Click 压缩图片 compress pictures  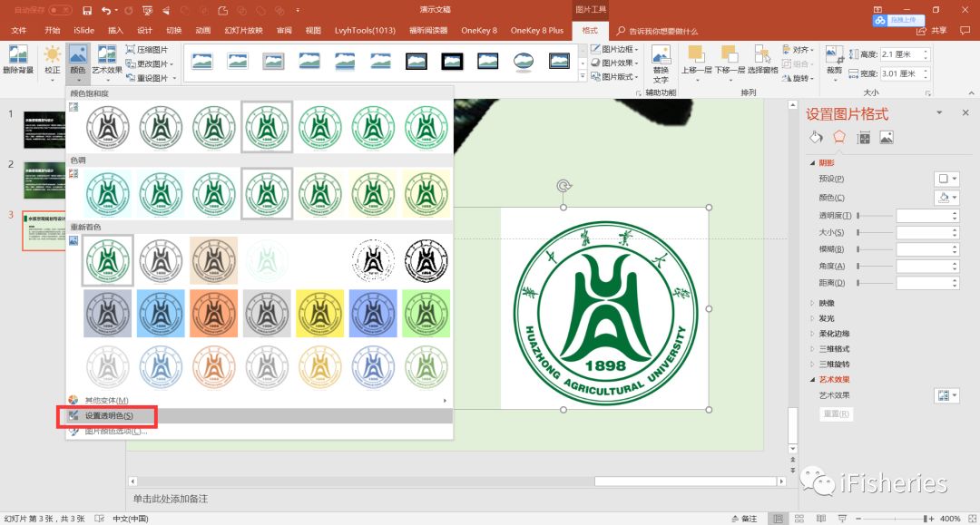click(147, 49)
